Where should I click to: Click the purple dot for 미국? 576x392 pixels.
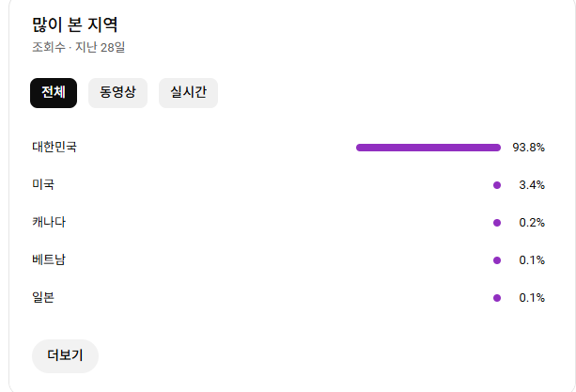tap(496, 185)
